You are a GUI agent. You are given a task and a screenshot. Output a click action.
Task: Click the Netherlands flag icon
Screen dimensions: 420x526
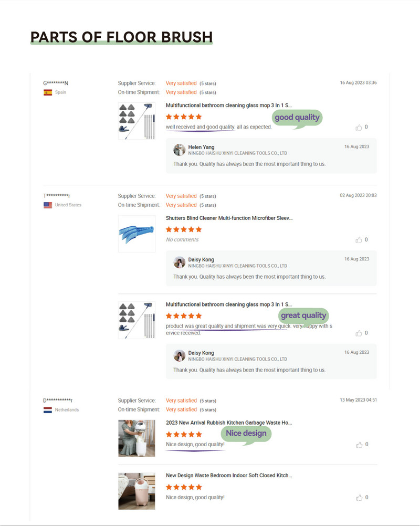[48, 410]
